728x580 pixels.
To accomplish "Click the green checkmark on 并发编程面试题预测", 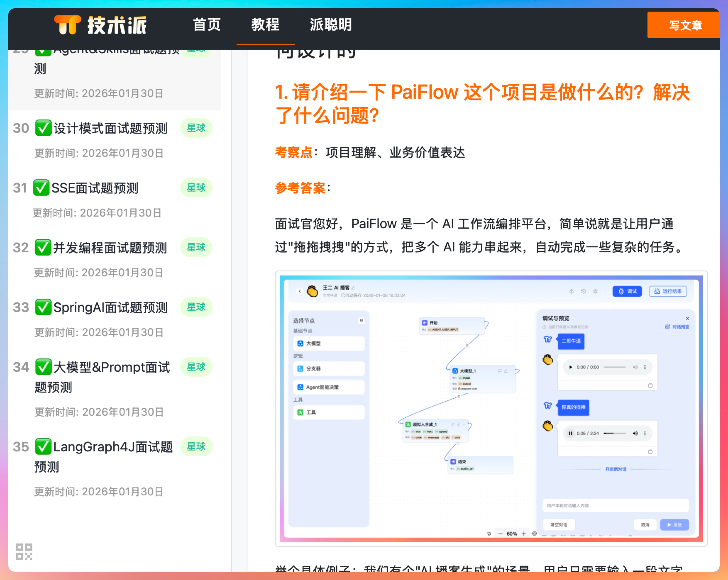I will pyautogui.click(x=43, y=248).
